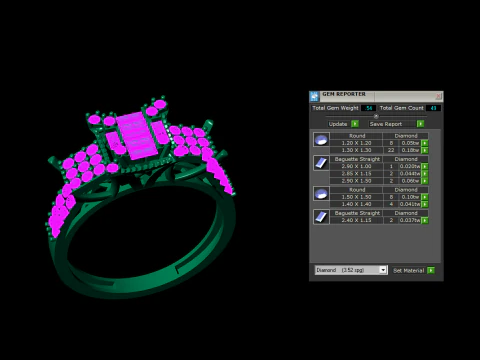This screenshot has height=360, width=480.
Task: Click green arrow on the 2.90 X 1.50 row
Action: (x=425, y=181)
